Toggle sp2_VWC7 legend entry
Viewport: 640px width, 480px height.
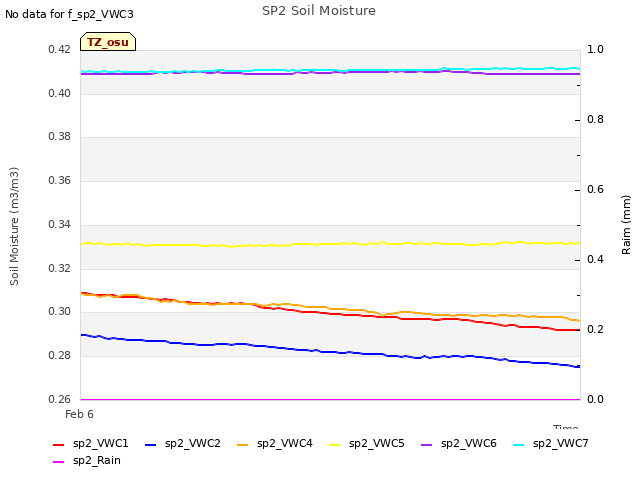coord(551,444)
